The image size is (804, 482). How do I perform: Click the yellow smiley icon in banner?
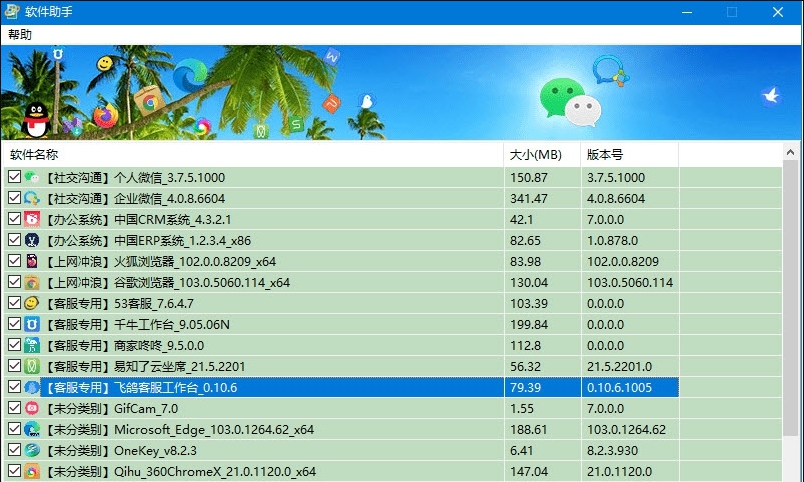[x=105, y=64]
